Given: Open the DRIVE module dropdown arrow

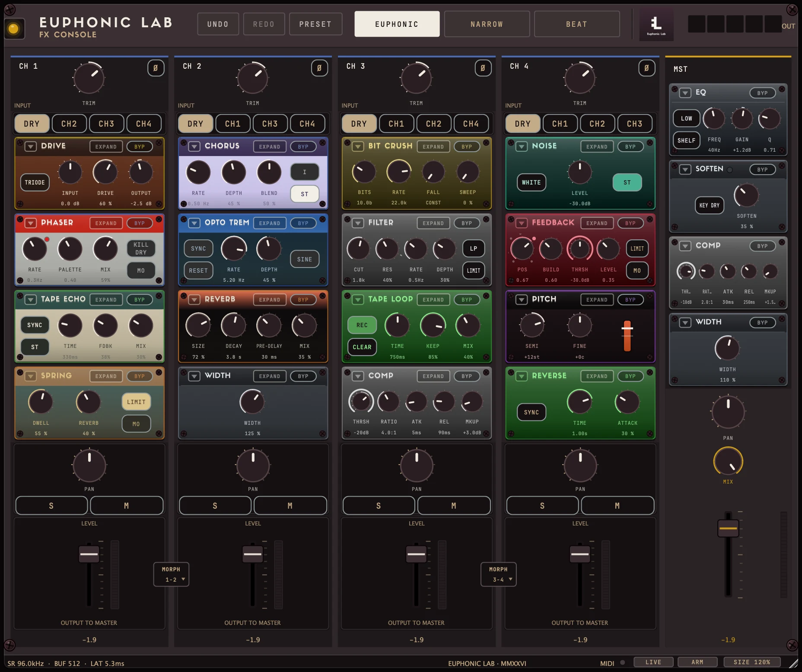Looking at the screenshot, I should pyautogui.click(x=30, y=147).
